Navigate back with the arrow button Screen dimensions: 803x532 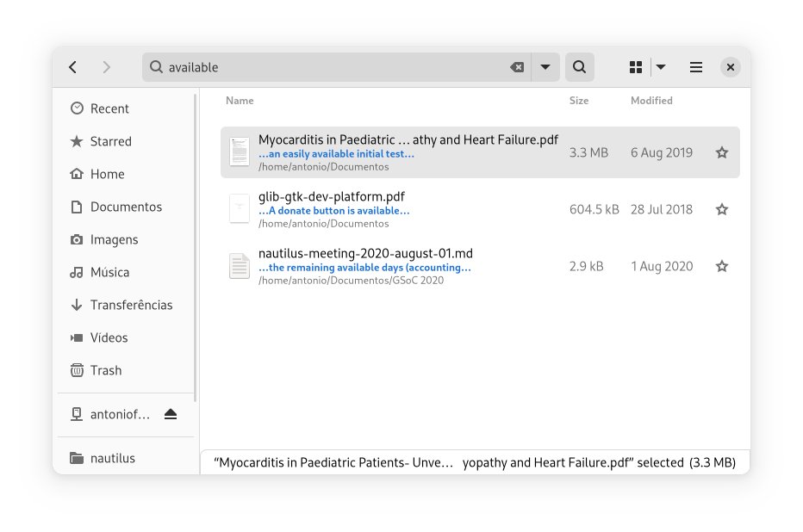pos(72,66)
